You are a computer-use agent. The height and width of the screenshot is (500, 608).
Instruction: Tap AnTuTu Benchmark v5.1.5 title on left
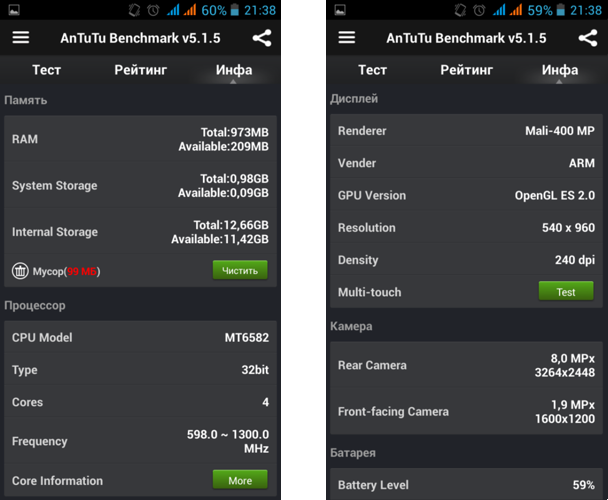coord(140,38)
